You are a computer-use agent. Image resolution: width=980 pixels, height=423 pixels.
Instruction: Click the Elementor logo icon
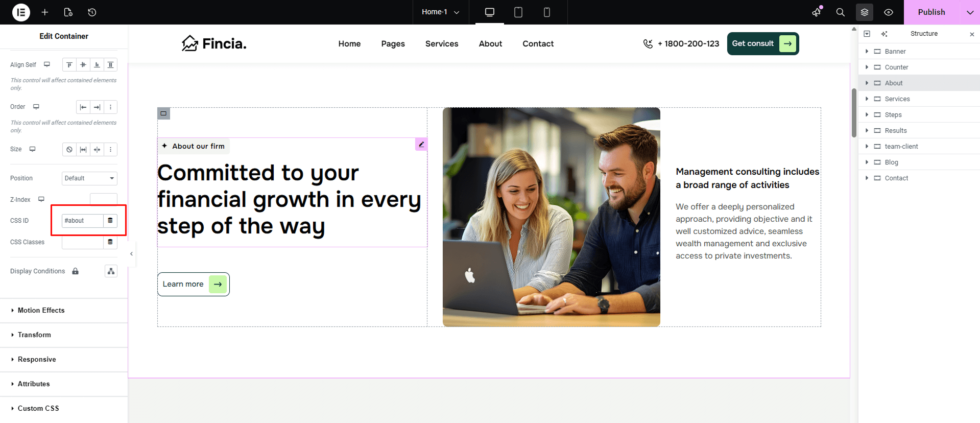pos(21,12)
